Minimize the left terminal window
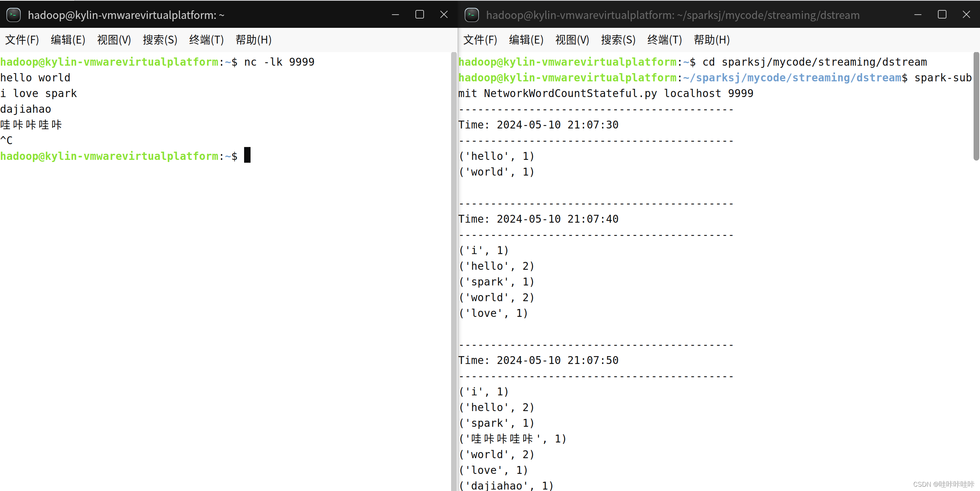 tap(395, 15)
